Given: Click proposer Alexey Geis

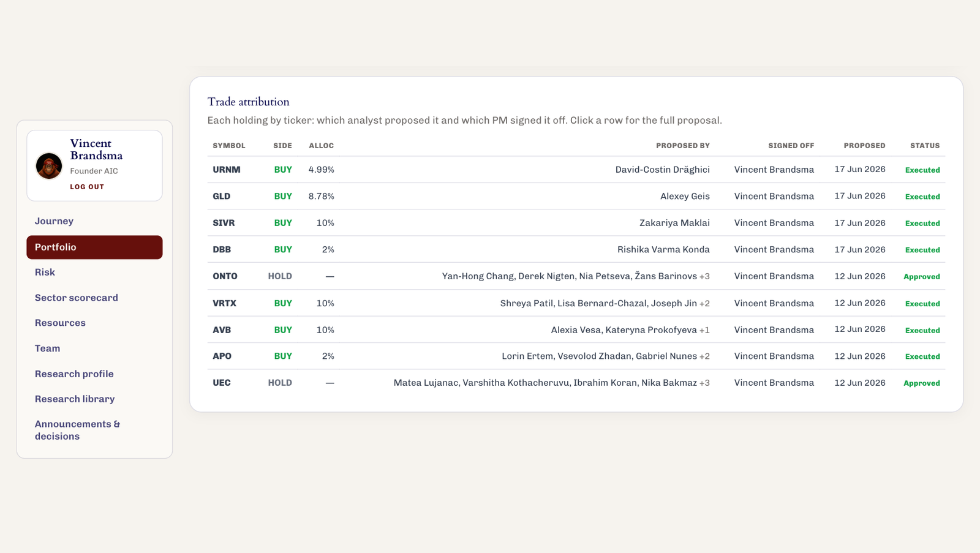Looking at the screenshot, I should [x=685, y=197].
